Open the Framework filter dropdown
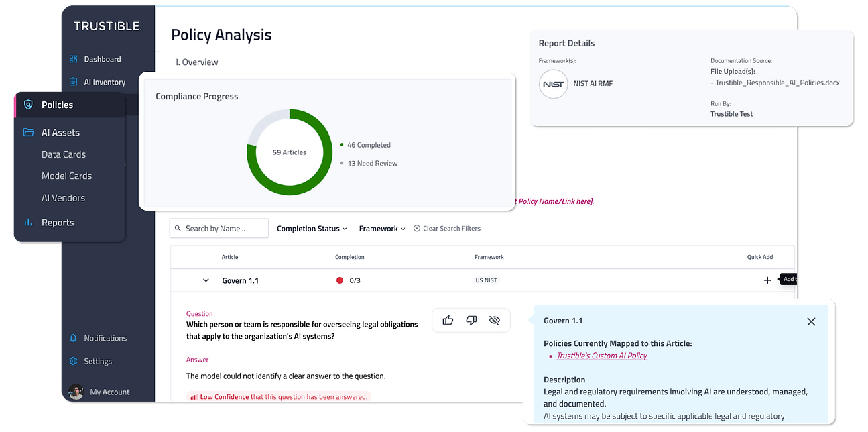 click(x=382, y=229)
